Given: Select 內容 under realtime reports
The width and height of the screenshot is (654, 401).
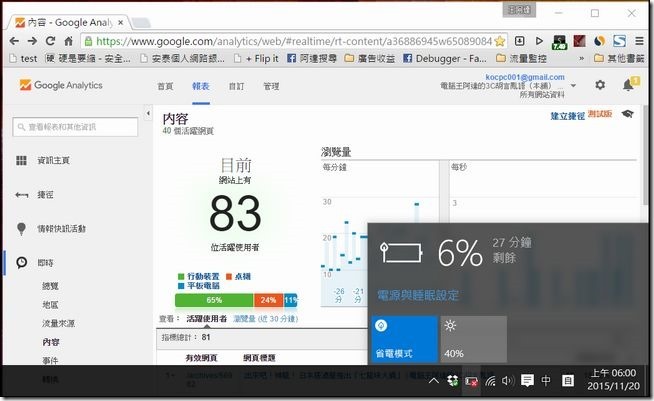Looking at the screenshot, I should 50,342.
